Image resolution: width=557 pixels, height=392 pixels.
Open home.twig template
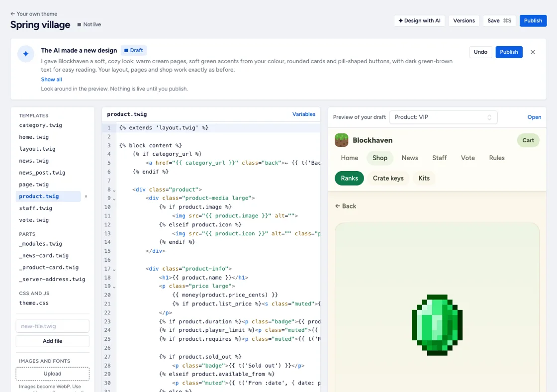click(x=34, y=137)
